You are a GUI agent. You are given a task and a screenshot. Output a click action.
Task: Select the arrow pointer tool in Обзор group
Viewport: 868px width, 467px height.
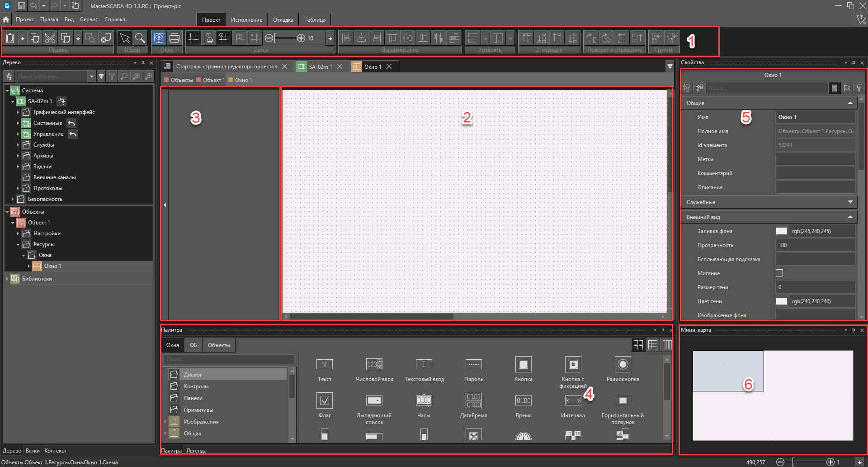125,38
